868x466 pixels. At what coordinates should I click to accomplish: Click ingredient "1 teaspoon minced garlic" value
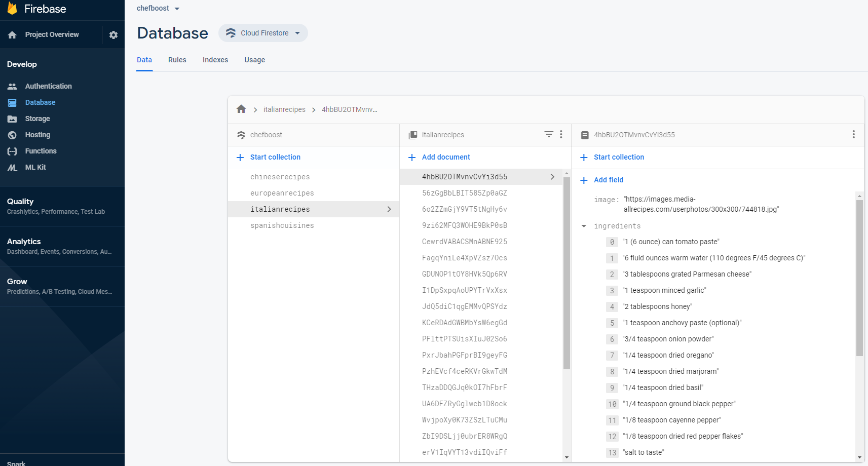(x=664, y=291)
